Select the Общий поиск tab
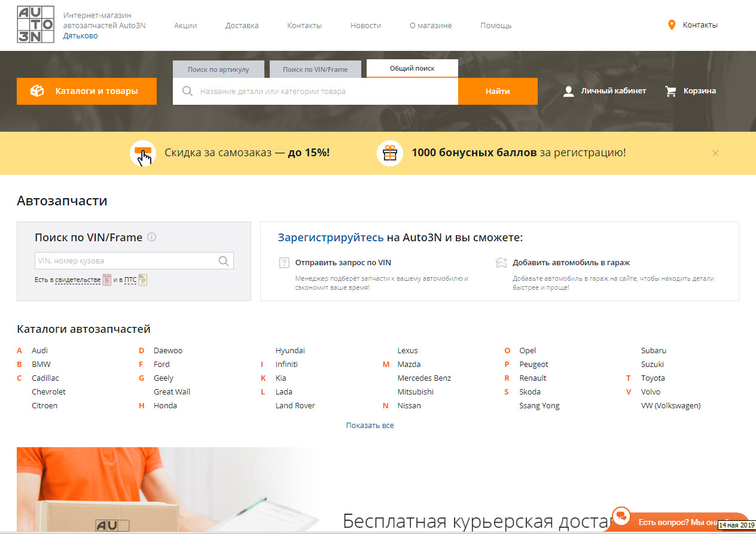This screenshot has width=756, height=534. (x=412, y=68)
